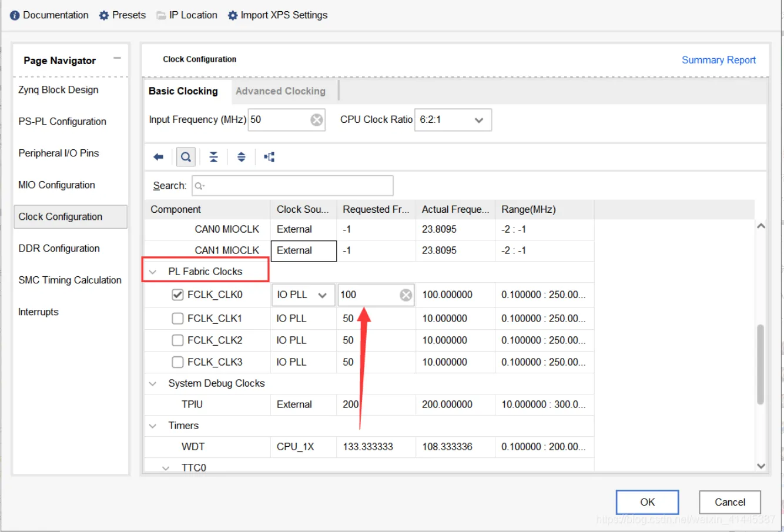
Task: Collapse the Timers group
Action: click(153, 426)
